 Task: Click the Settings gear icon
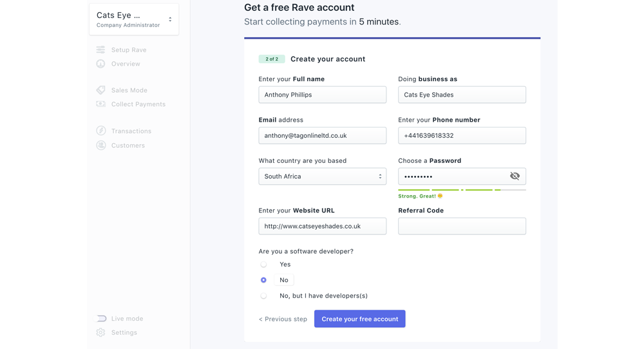pyautogui.click(x=101, y=332)
